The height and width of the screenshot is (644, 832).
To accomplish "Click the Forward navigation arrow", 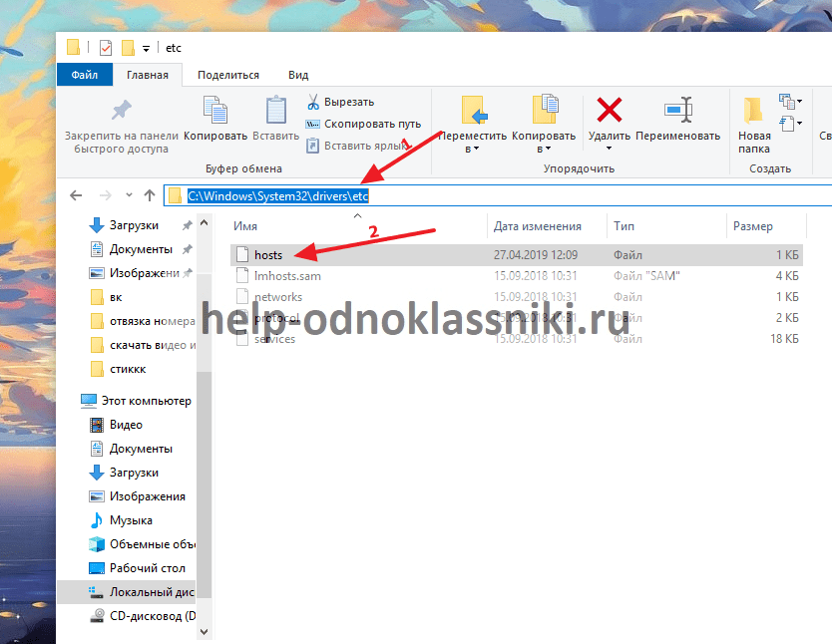I will point(106,195).
